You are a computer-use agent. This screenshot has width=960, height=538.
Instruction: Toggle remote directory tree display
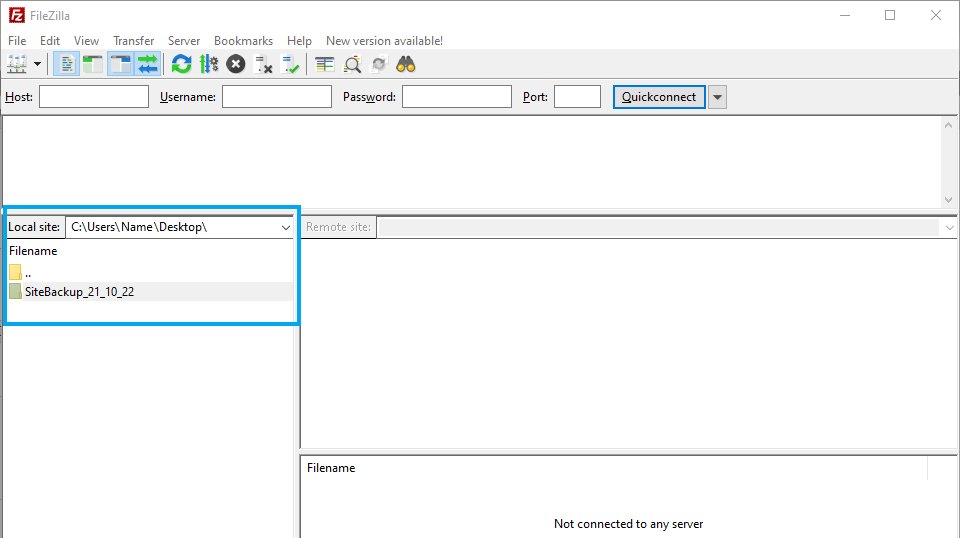tap(121, 64)
